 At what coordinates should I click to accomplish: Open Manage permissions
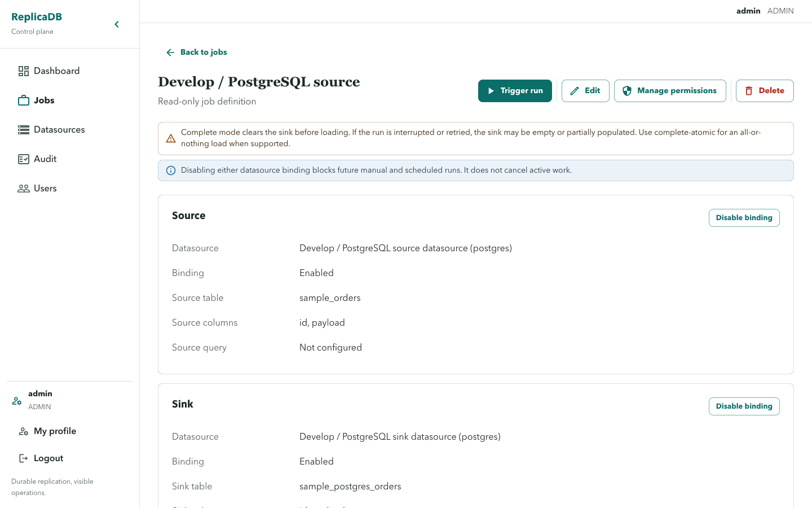pos(670,91)
